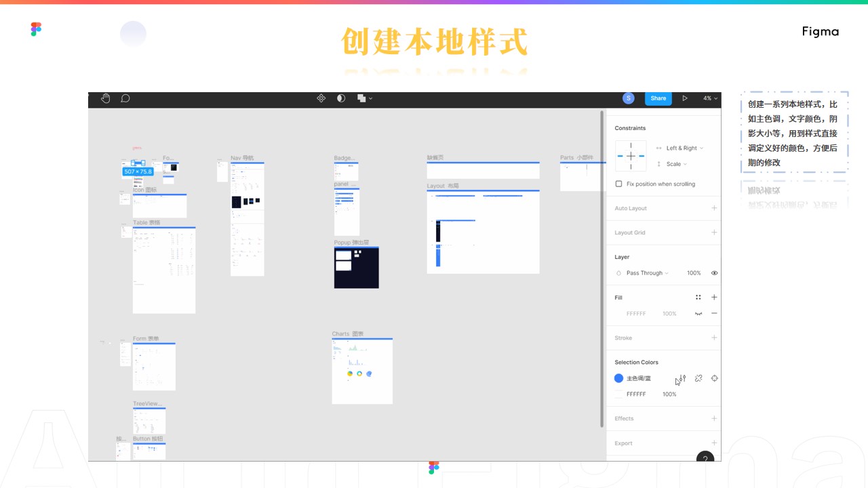Open the Scale vertical constraint dropdown
Screen dimensions: 868x488
pos(675,164)
